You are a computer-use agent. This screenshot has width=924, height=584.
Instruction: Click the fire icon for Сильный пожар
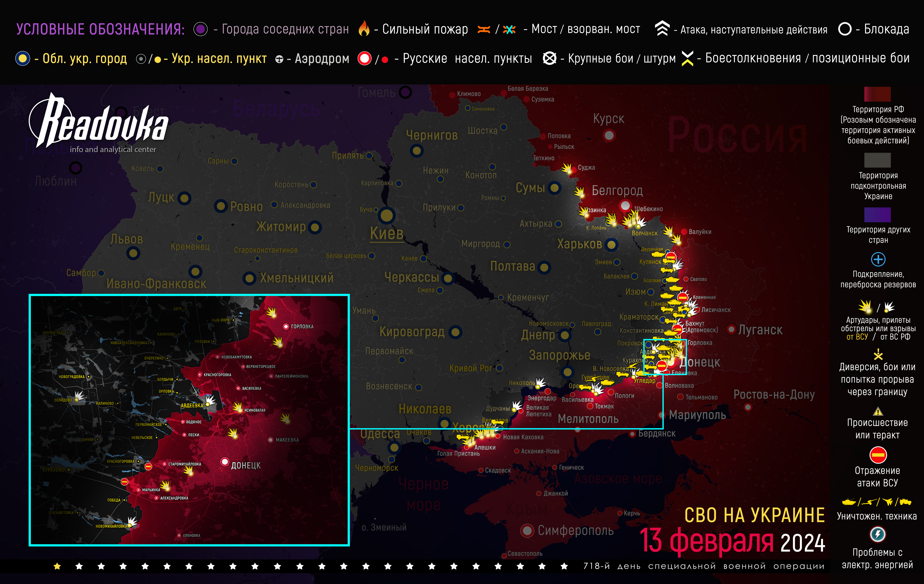364,28
